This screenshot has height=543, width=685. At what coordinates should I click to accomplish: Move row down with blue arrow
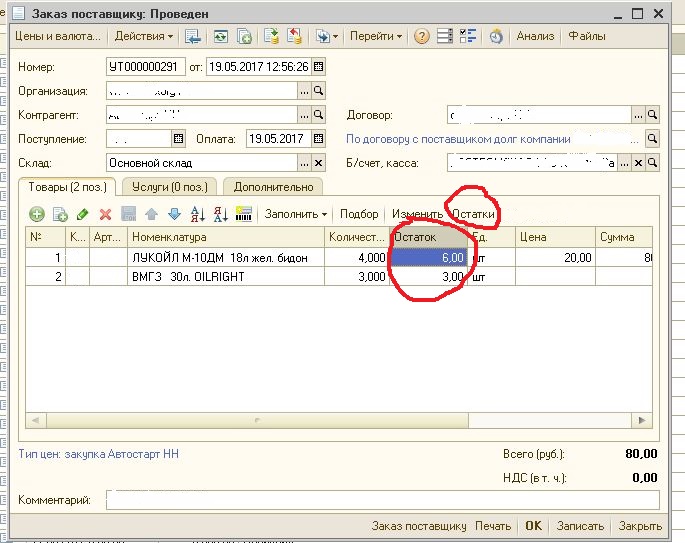pos(173,214)
